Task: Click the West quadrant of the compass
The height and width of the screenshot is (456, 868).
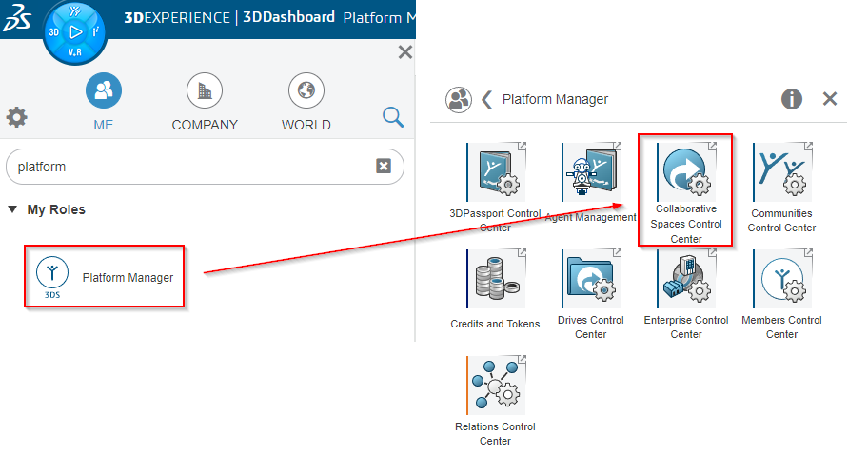Action: tap(53, 32)
